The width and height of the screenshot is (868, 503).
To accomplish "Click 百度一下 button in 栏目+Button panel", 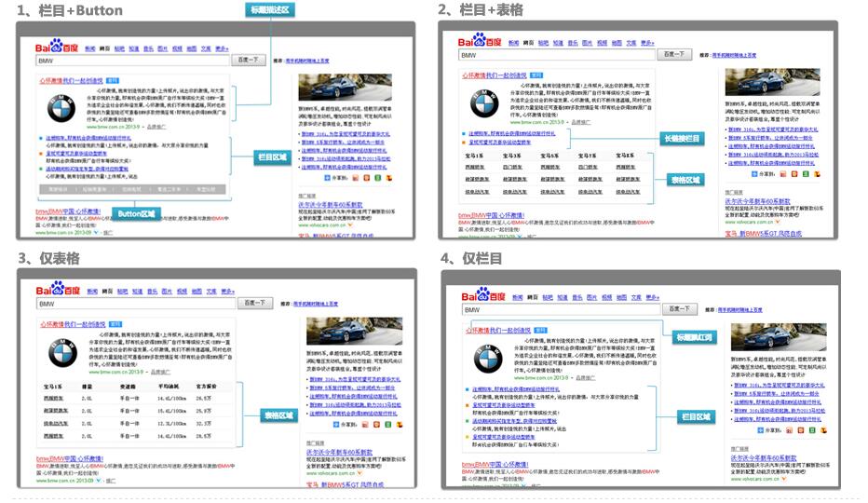I will [249, 60].
